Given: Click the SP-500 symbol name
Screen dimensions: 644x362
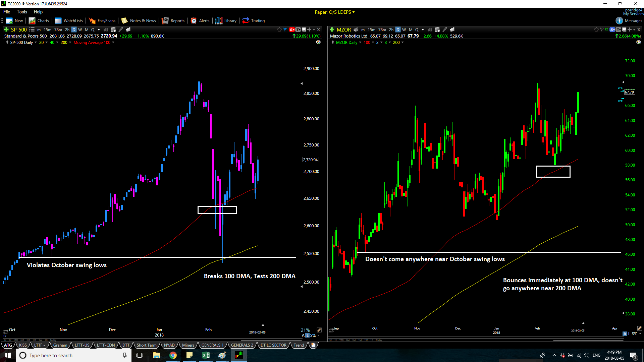Looking at the screenshot, I should coord(19,29).
